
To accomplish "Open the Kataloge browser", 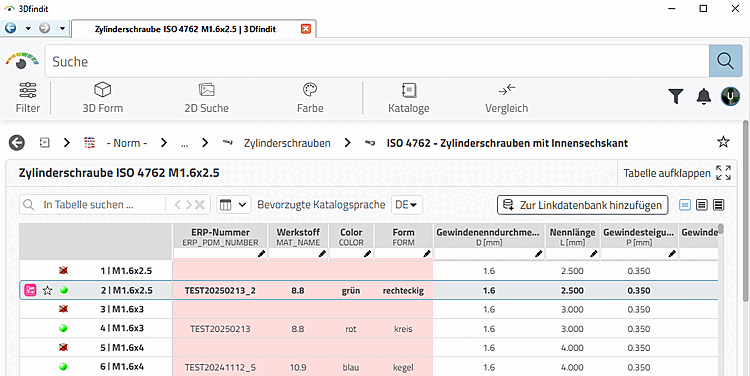I will (408, 98).
